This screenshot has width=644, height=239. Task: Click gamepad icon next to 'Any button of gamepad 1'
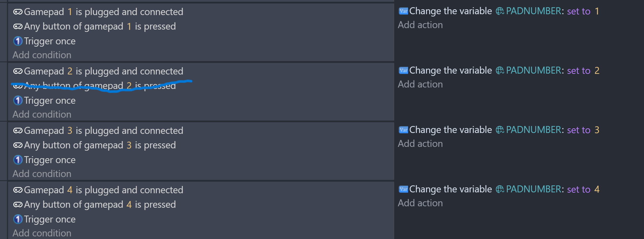(x=18, y=27)
